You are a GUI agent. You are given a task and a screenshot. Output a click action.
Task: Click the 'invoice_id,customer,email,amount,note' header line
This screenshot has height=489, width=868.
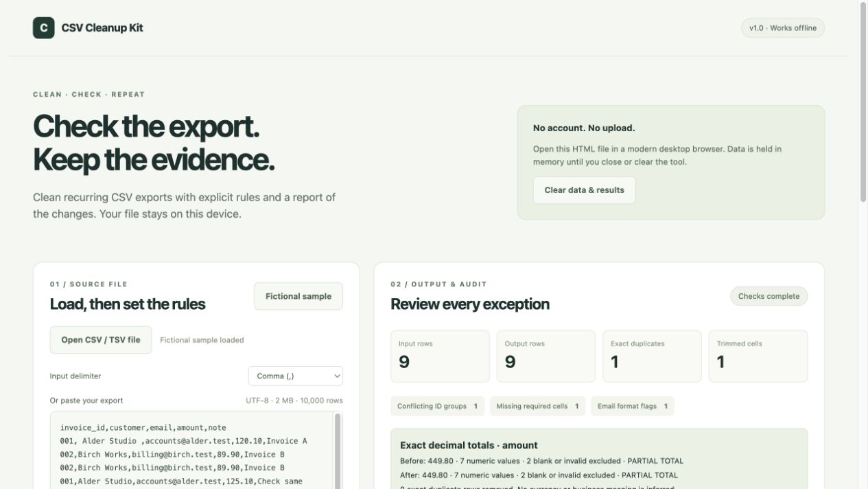coord(143,427)
